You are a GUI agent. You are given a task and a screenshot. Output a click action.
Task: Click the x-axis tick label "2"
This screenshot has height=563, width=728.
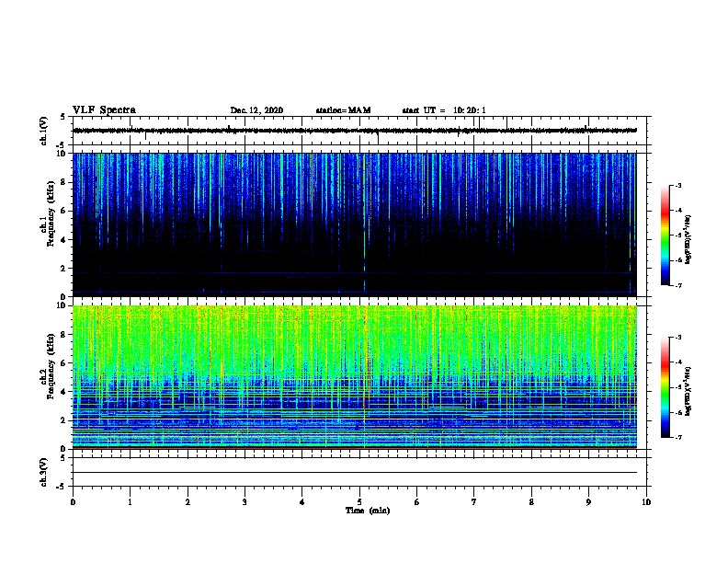pyautogui.click(x=188, y=501)
